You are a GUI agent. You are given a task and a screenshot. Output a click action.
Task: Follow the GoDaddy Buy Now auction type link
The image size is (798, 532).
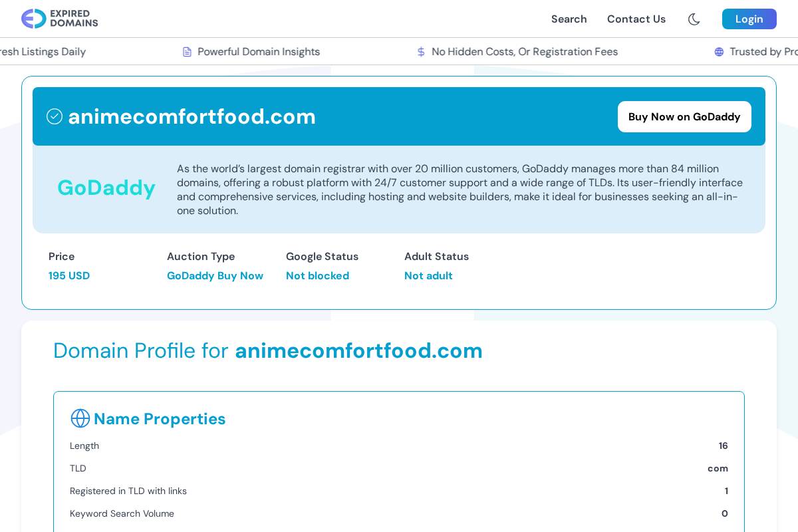(215, 275)
